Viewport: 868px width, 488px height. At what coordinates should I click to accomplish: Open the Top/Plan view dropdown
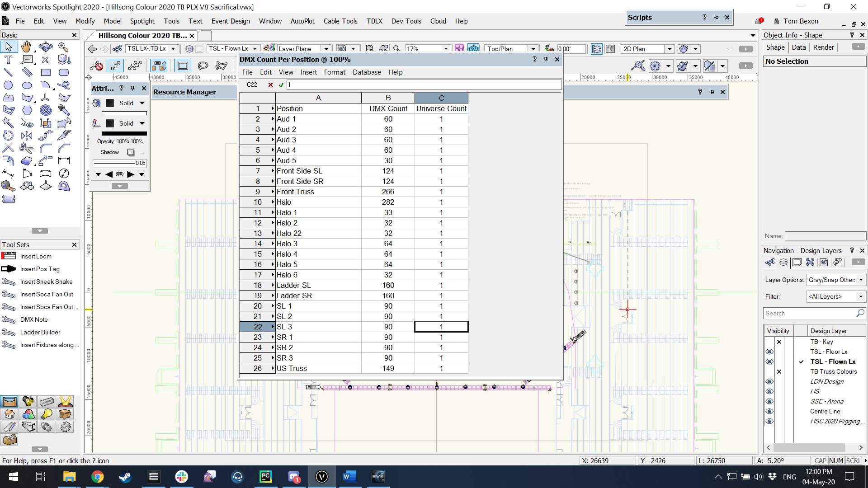tap(533, 49)
